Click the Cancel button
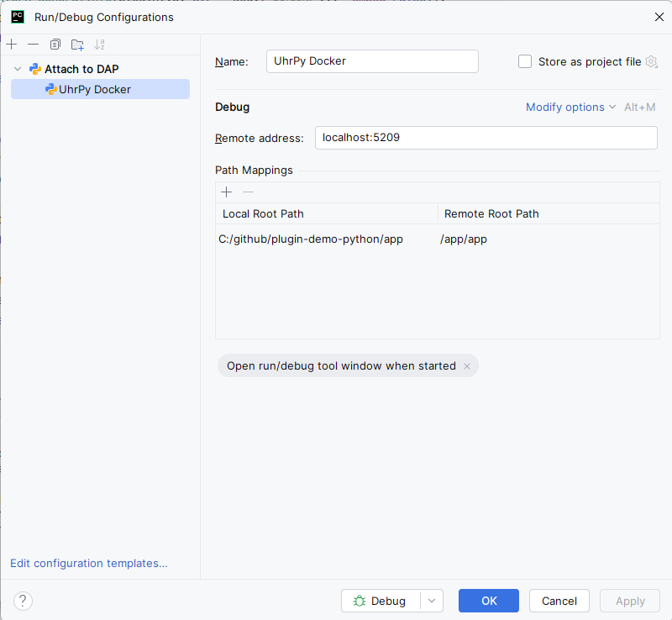The height and width of the screenshot is (620, 672). tap(559, 601)
